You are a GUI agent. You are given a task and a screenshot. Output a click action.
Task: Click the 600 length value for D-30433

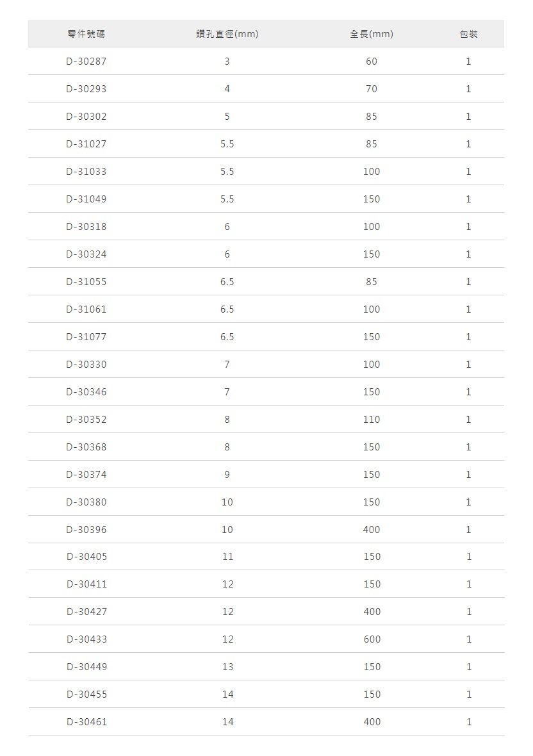click(372, 639)
